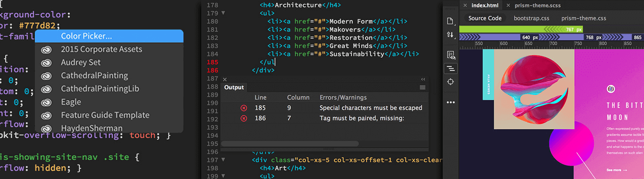Open the three-dot more tools icon
644x179 pixels.
(450, 102)
